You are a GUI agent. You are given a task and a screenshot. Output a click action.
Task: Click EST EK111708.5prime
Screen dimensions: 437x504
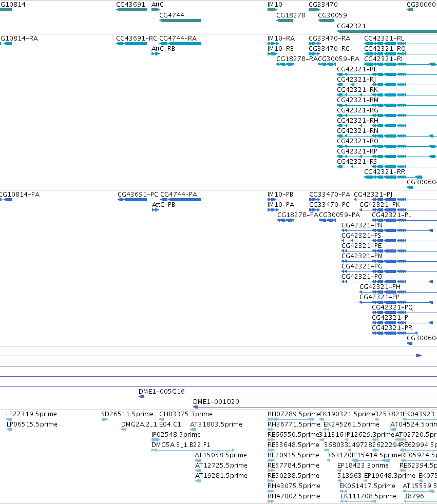[368, 497]
